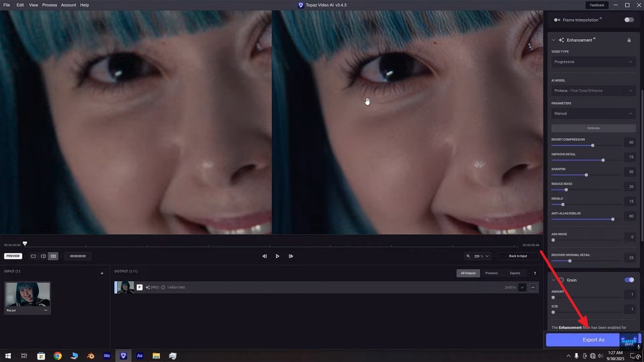Open the Video Type Progressive dropdown
The width and height of the screenshot is (644, 362).
[x=593, y=62]
